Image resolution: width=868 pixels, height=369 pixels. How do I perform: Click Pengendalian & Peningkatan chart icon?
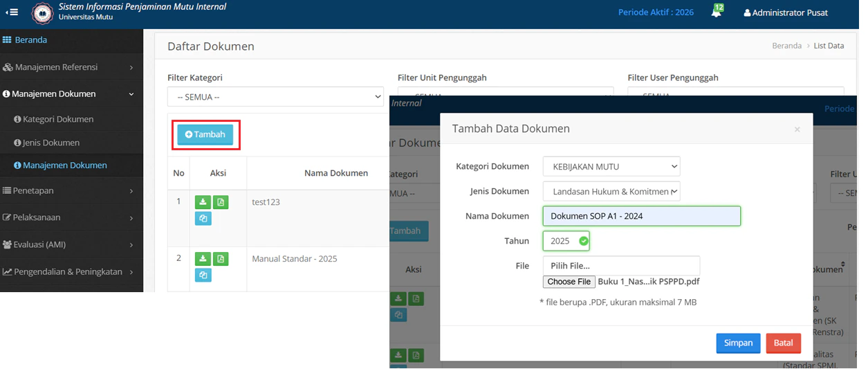[x=7, y=271]
